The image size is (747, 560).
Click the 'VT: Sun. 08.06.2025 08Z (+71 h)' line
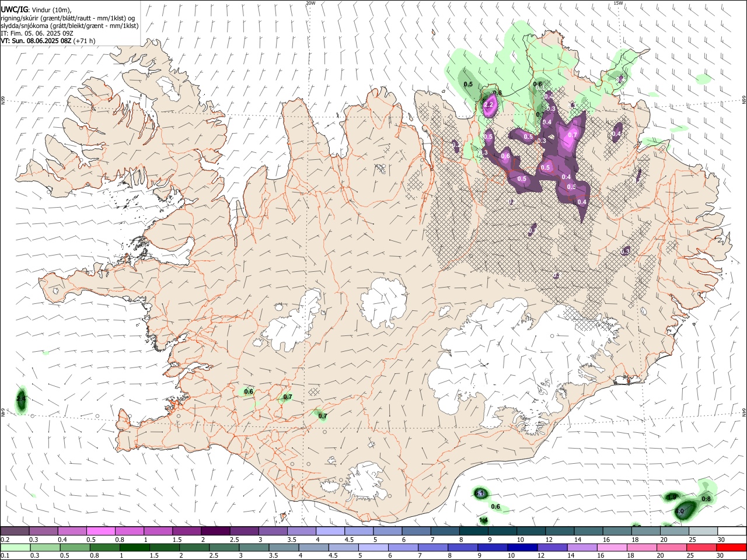(48, 41)
